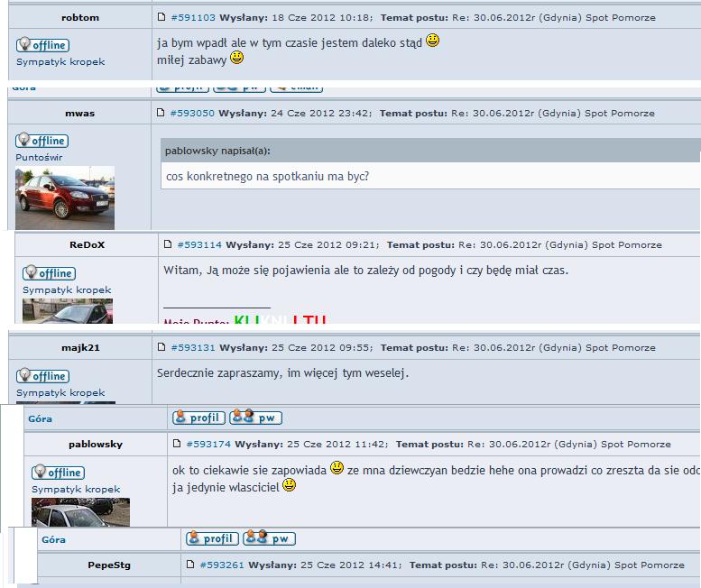Image resolution: width=701 pixels, height=588 pixels.
Task: Click the post icon beside #593261
Action: tap(191, 565)
